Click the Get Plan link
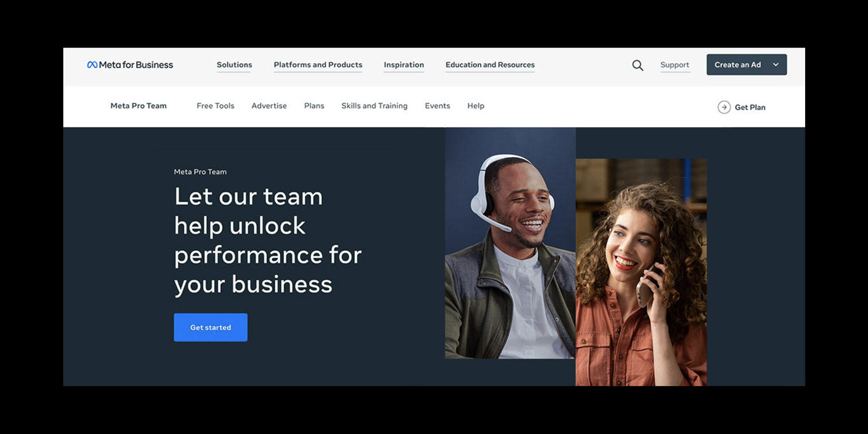The width and height of the screenshot is (868, 434). [x=750, y=107]
